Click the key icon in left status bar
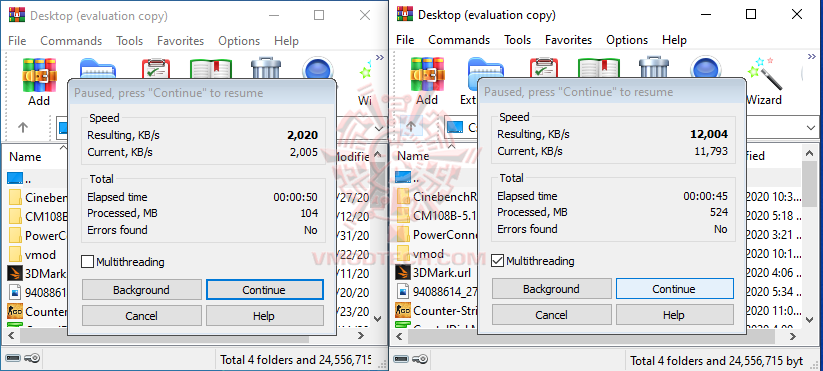 click(x=31, y=358)
